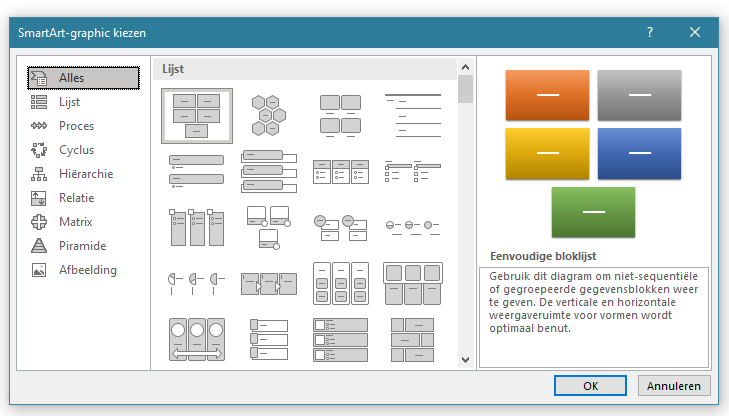
Task: Choose the square accent list layout
Action: [x=412, y=172]
